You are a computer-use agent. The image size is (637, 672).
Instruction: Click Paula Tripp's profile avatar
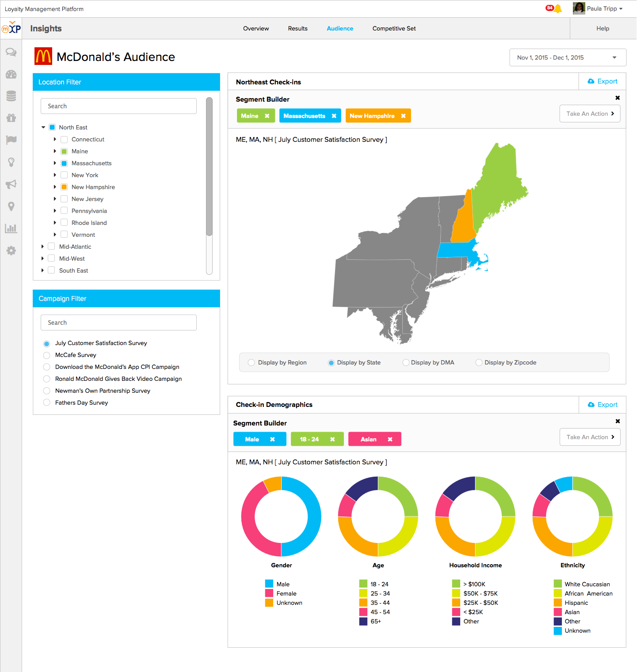pyautogui.click(x=579, y=8)
